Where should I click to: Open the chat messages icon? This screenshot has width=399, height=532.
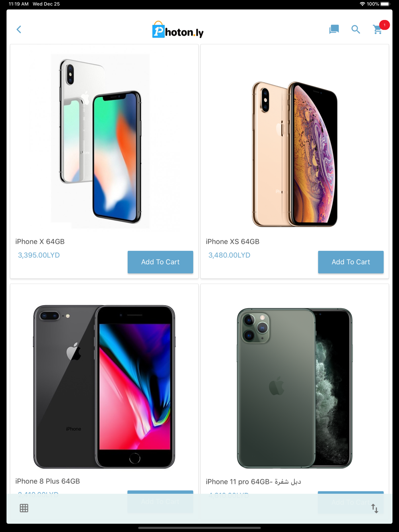click(x=334, y=29)
